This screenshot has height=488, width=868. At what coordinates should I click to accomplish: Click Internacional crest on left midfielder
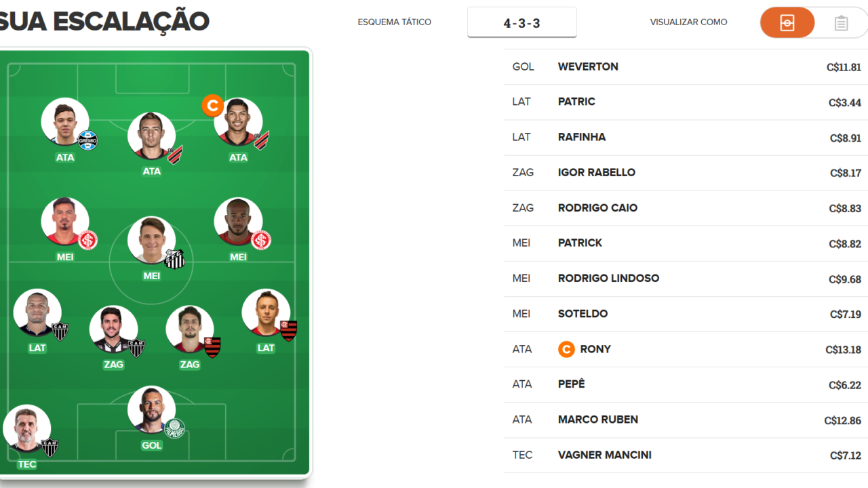[88, 240]
